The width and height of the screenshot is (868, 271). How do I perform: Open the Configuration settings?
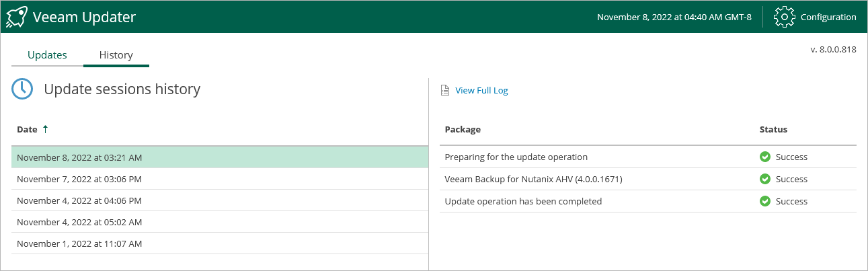point(828,17)
